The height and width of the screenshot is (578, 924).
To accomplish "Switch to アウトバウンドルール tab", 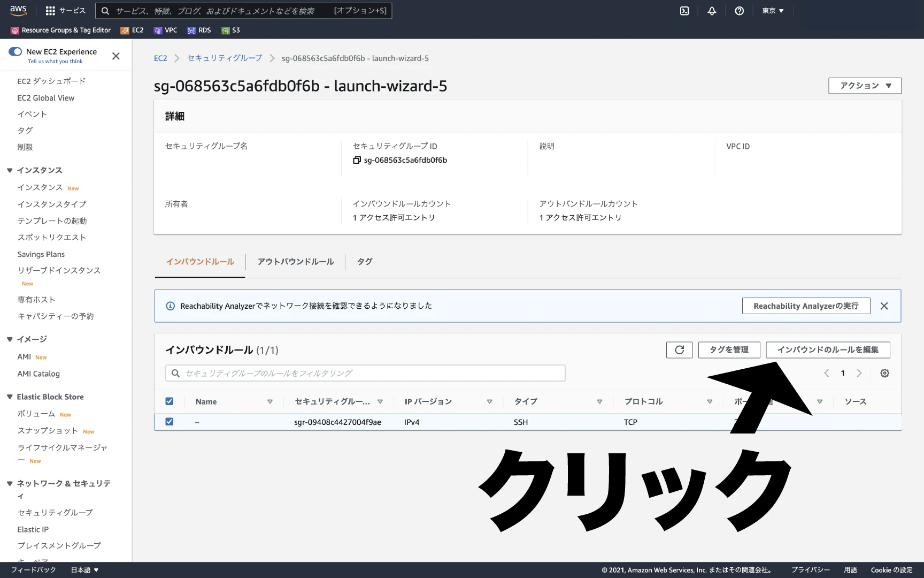I will point(296,262).
